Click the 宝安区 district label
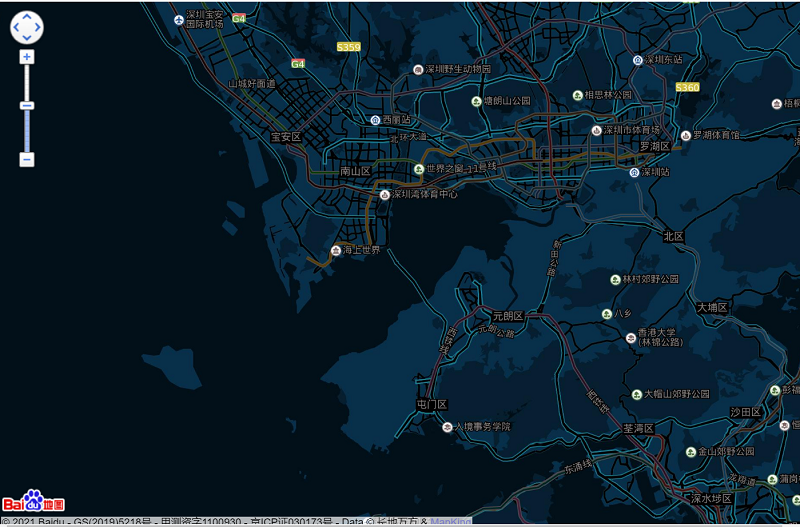Image resolution: width=800 pixels, height=527 pixels. 285,137
